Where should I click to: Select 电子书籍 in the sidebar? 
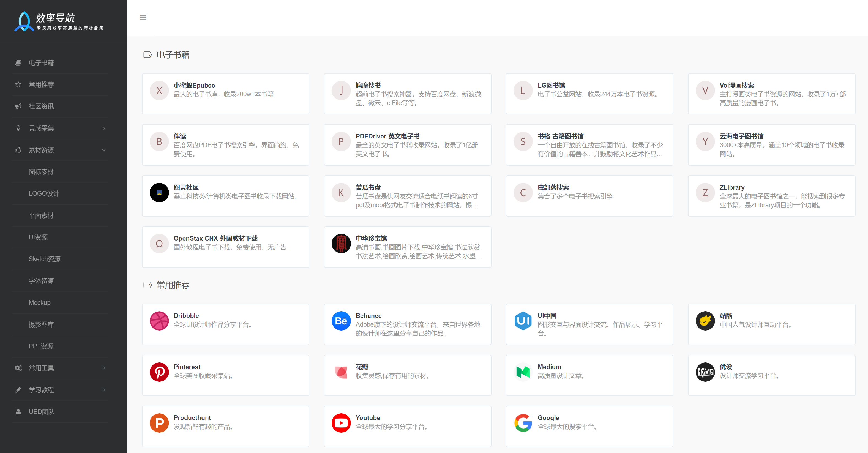41,63
